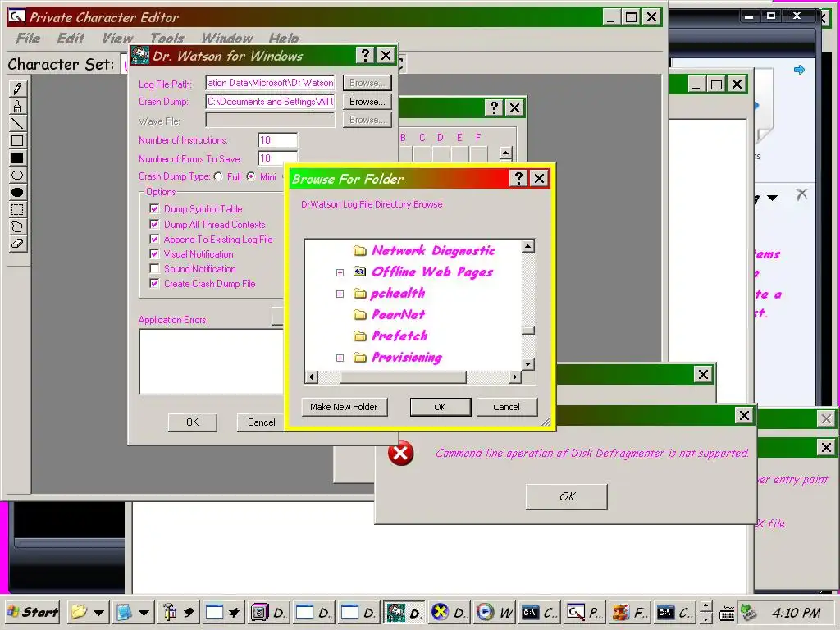Click taskbar row up arrow stepper
The width and height of the screenshot is (840, 630).
point(706,606)
